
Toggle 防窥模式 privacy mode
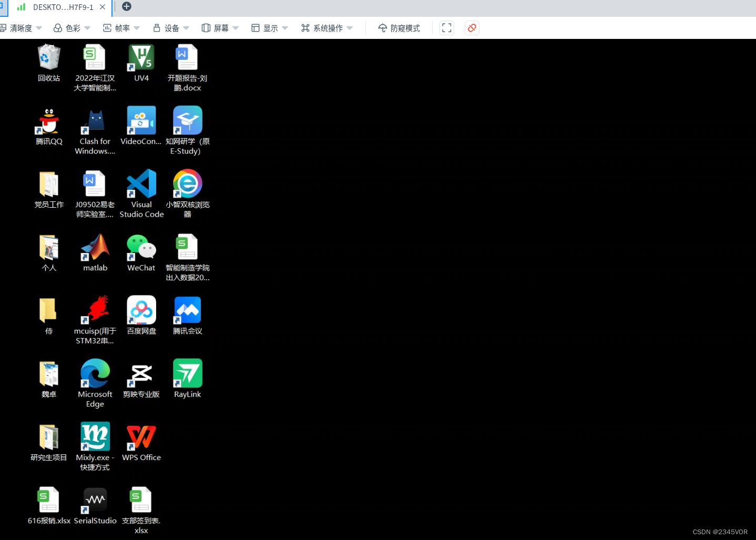399,28
